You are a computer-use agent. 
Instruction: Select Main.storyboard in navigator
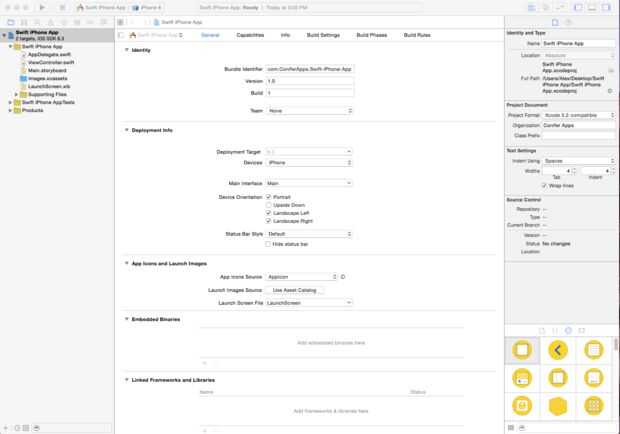[x=47, y=70]
